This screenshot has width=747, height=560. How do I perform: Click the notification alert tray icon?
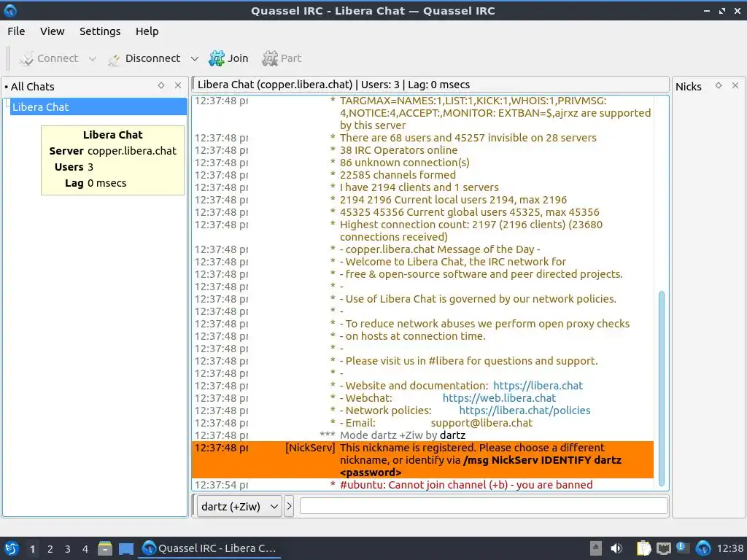point(682,548)
